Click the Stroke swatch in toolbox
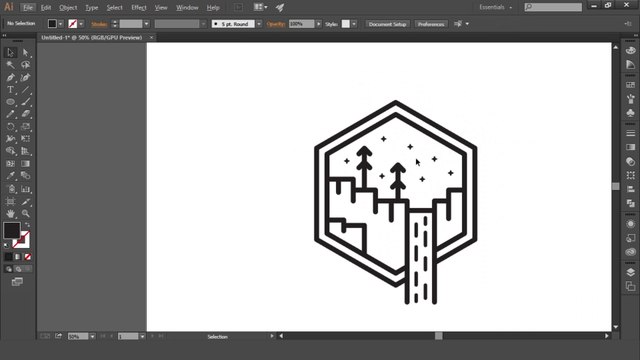Screen dimensions: 640x360 point(22,240)
